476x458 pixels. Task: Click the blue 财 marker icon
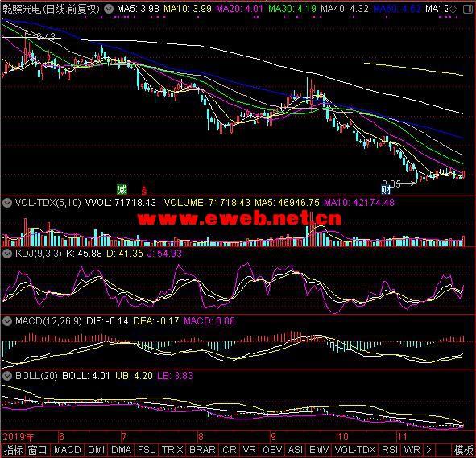click(x=386, y=190)
